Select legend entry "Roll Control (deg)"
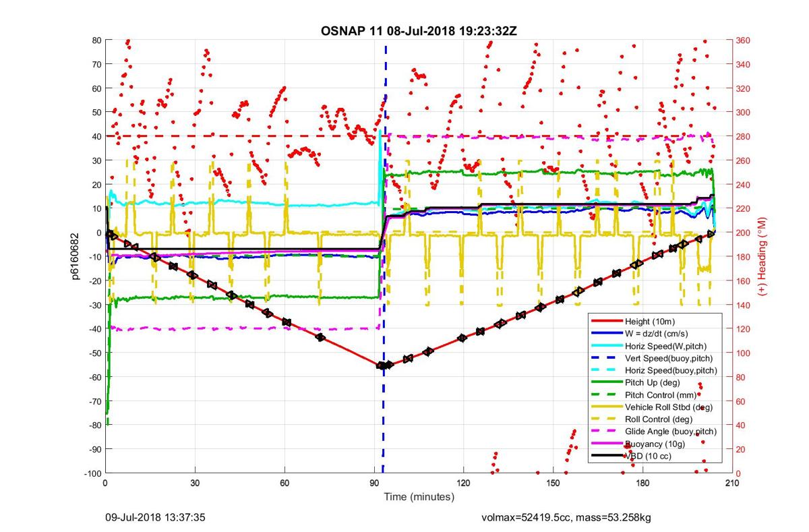 pos(659,419)
